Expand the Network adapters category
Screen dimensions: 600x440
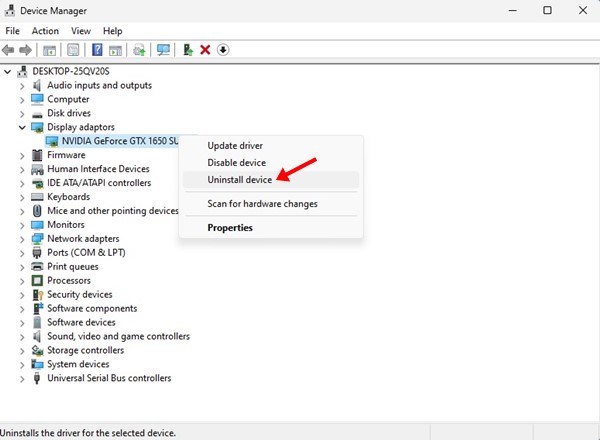(x=22, y=239)
